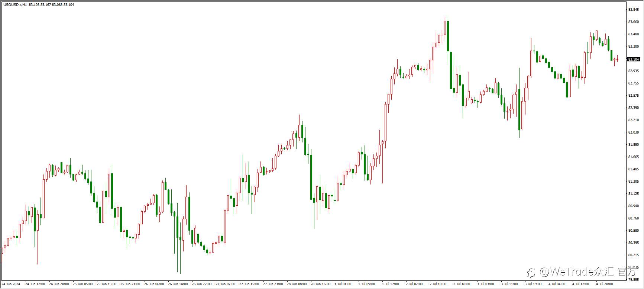Select the 24 Jun 12:00 time label

pos(35,284)
